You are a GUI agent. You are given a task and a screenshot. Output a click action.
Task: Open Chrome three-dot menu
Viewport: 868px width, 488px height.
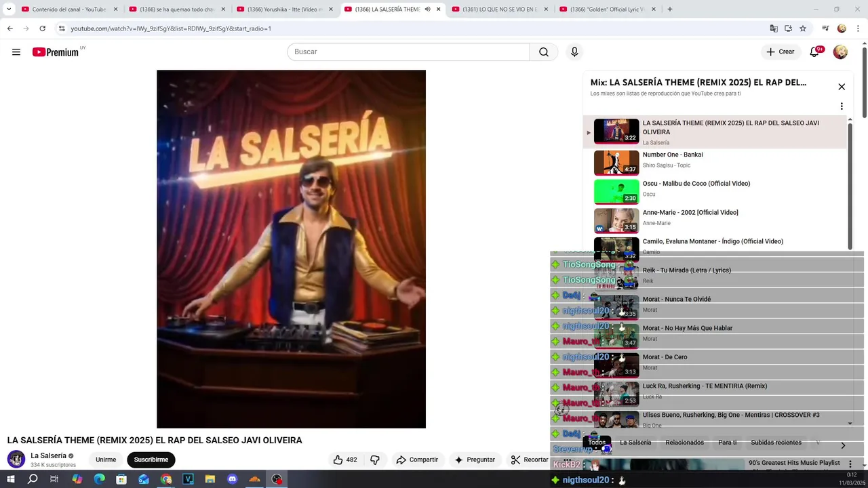pos(858,28)
